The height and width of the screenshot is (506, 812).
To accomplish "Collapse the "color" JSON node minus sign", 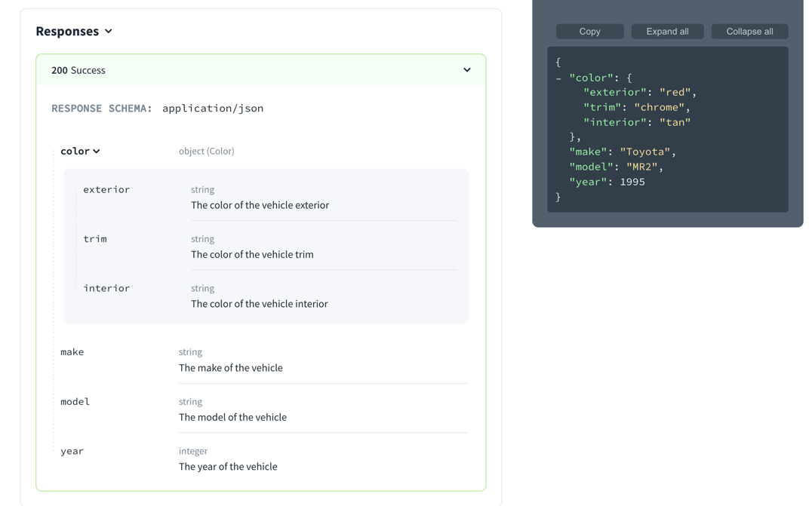I will pyautogui.click(x=558, y=78).
